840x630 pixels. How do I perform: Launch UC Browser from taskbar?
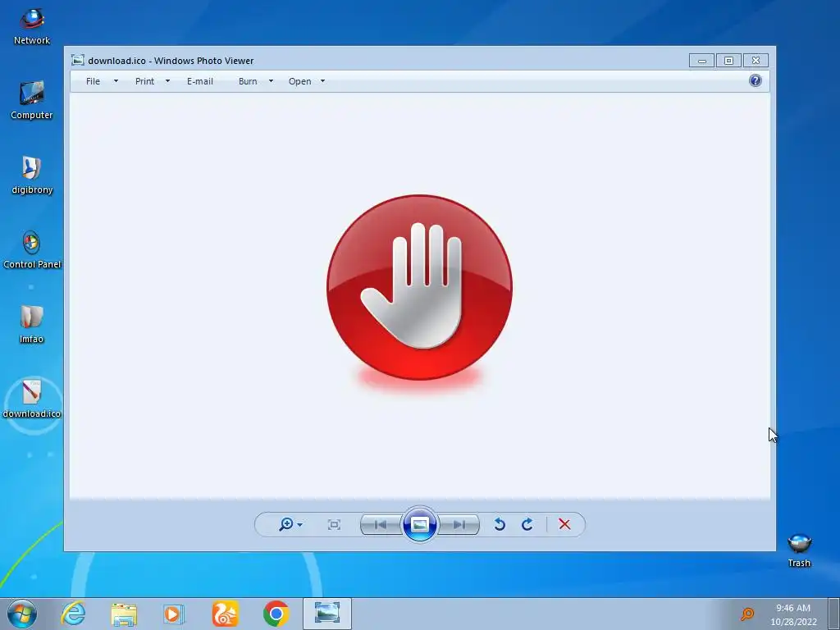225,614
